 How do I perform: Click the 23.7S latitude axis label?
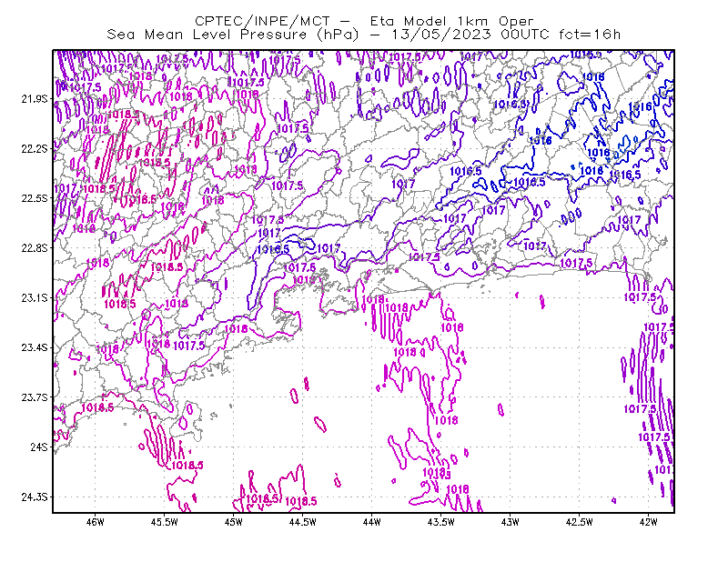pyautogui.click(x=35, y=397)
